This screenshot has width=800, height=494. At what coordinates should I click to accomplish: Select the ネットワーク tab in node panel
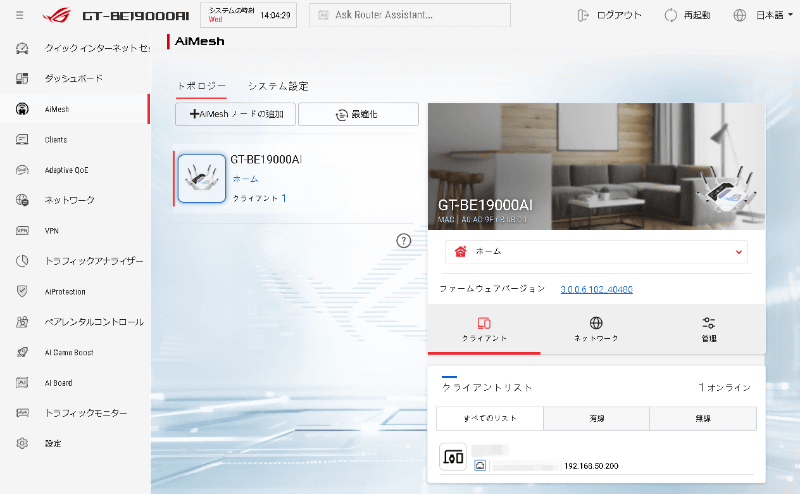(596, 329)
